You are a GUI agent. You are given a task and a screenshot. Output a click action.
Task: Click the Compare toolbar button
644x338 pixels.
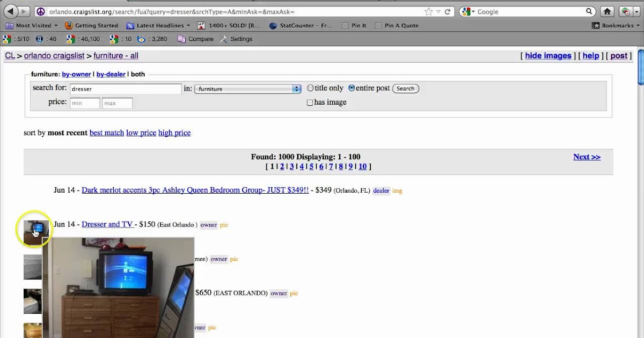[196, 39]
